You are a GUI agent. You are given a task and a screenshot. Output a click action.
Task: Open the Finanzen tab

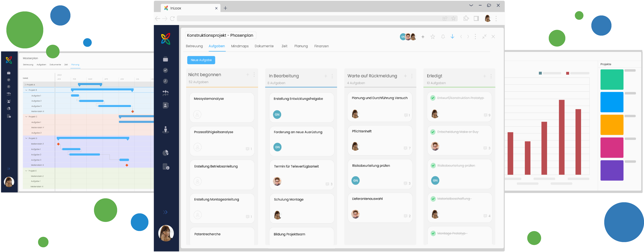[321, 46]
